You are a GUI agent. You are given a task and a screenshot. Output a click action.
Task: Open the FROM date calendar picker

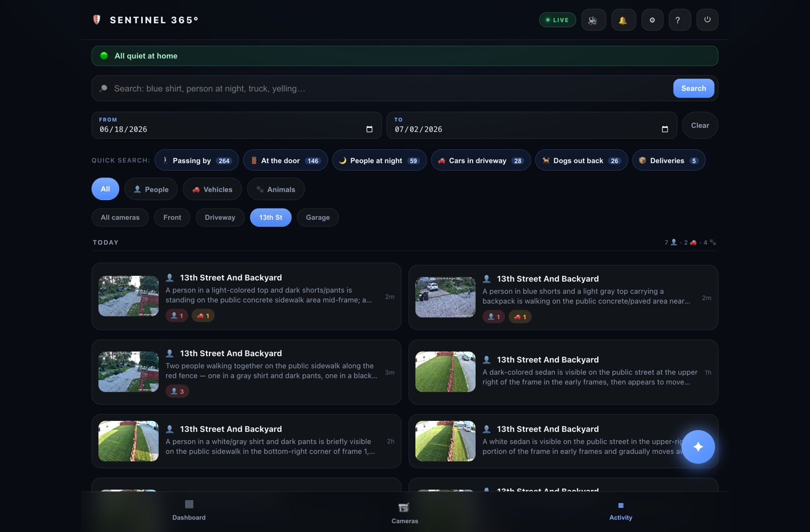pyautogui.click(x=369, y=129)
